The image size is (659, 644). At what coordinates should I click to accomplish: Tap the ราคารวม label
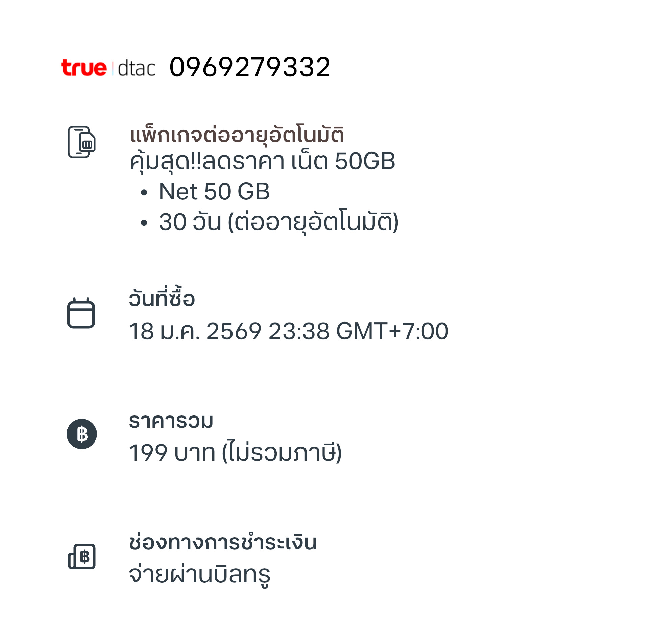pos(171,421)
